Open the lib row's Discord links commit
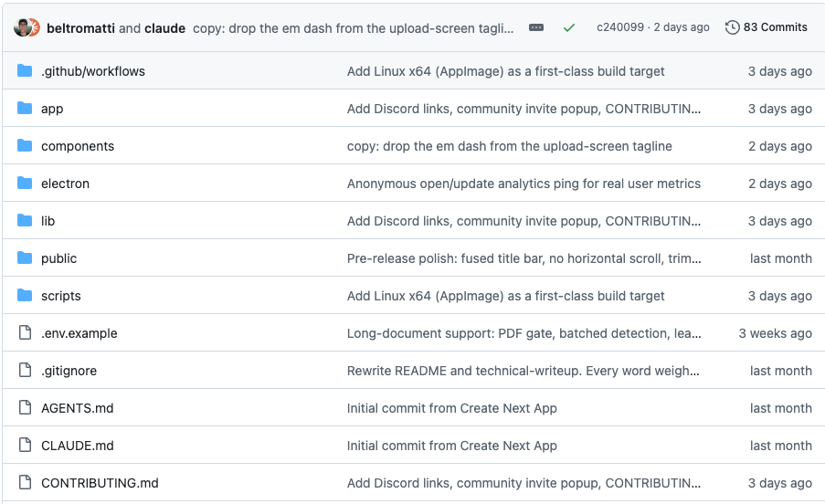This screenshot has height=504, width=825. coord(524,221)
